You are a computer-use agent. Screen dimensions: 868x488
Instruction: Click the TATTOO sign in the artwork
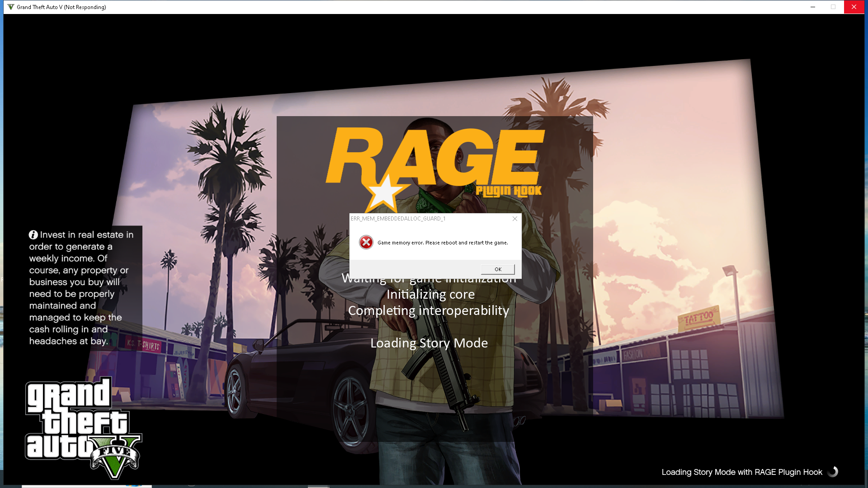click(698, 318)
